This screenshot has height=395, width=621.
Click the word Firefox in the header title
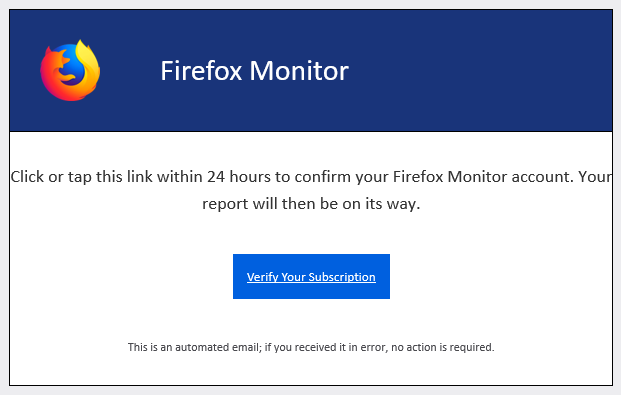tap(201, 71)
